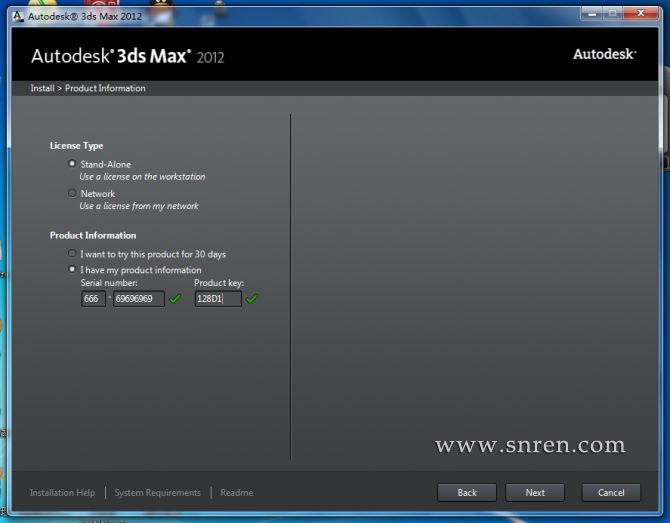Click the Autodesk logo at top right
The image size is (670, 523).
point(605,54)
